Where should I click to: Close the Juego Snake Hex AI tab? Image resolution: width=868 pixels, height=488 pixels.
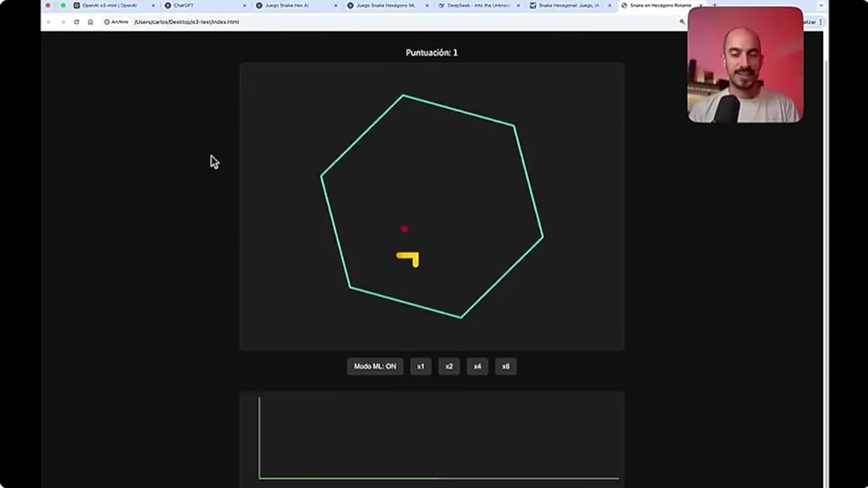coord(336,5)
